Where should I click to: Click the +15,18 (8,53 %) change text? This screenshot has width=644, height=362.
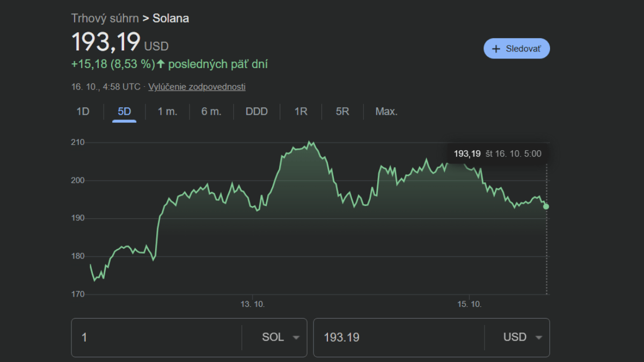(113, 64)
